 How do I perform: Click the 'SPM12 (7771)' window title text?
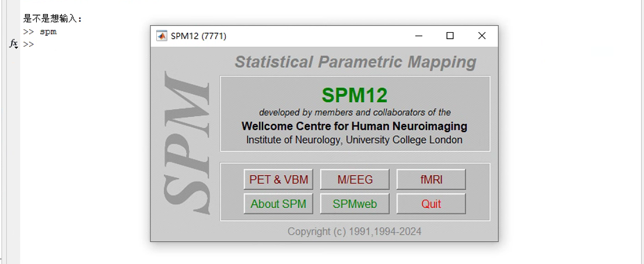point(198,36)
